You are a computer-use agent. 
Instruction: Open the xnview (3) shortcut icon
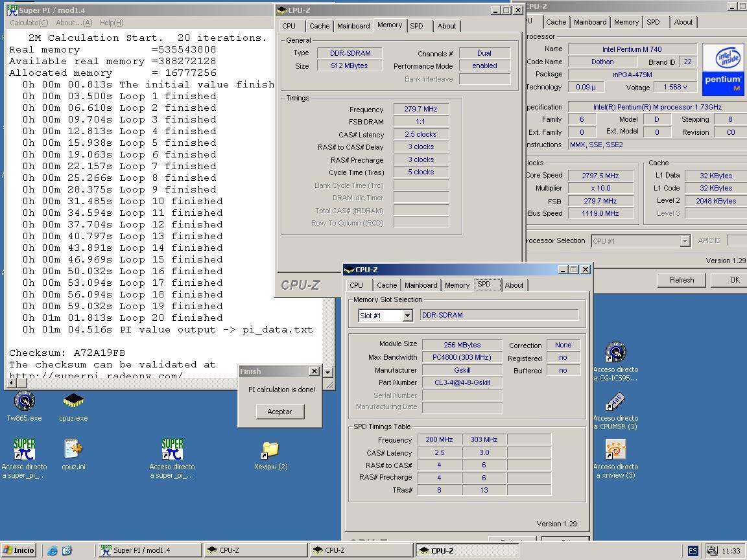[x=615, y=450]
